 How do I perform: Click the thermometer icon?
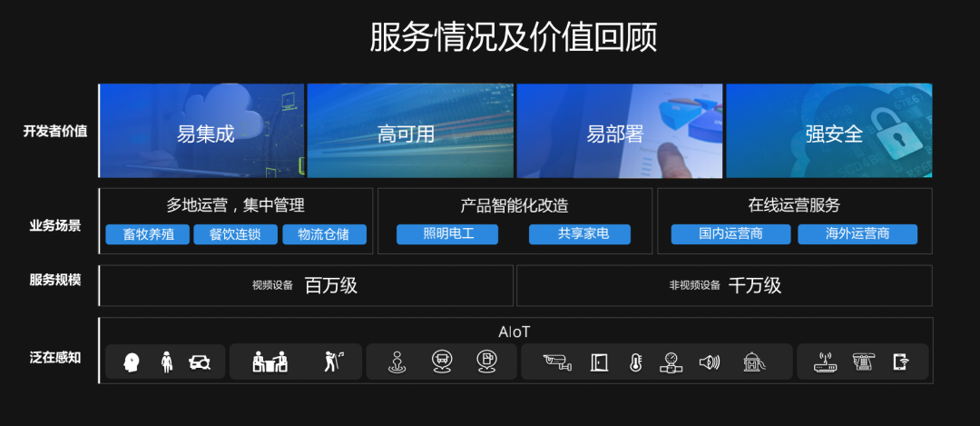635,362
